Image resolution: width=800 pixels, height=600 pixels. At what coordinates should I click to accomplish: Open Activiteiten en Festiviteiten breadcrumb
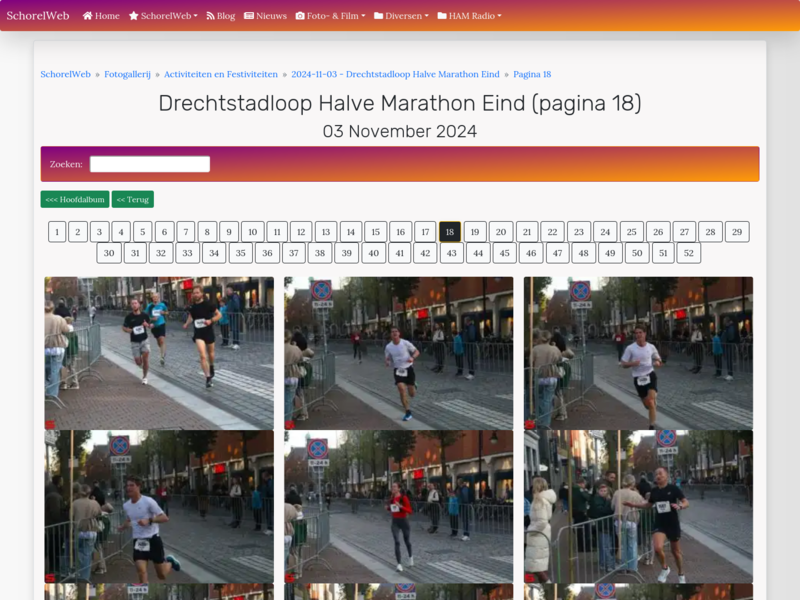coord(221,74)
